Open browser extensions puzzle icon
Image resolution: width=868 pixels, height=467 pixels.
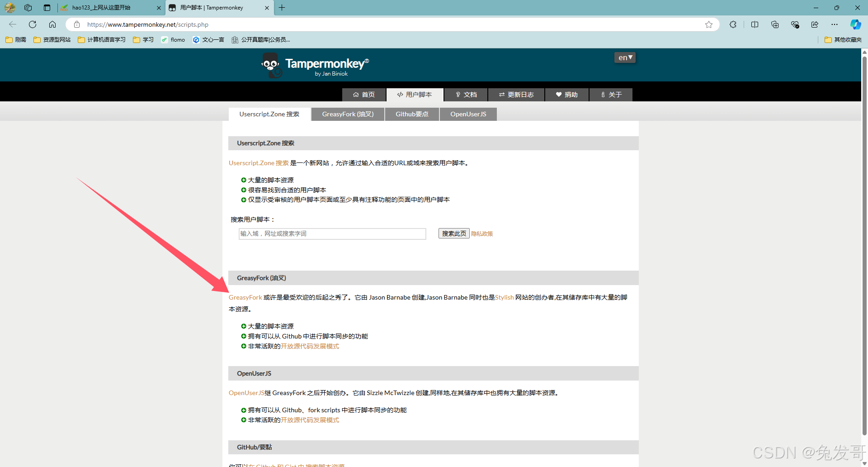point(733,24)
